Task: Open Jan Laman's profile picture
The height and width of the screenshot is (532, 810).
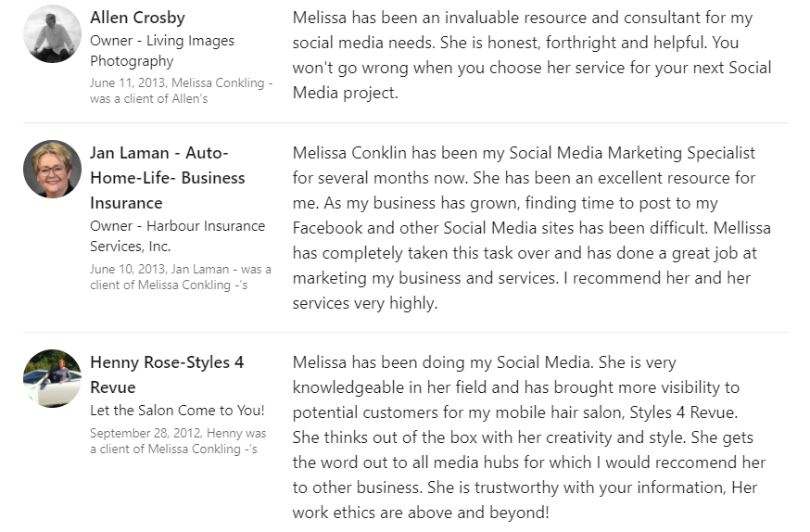Action: [52, 169]
